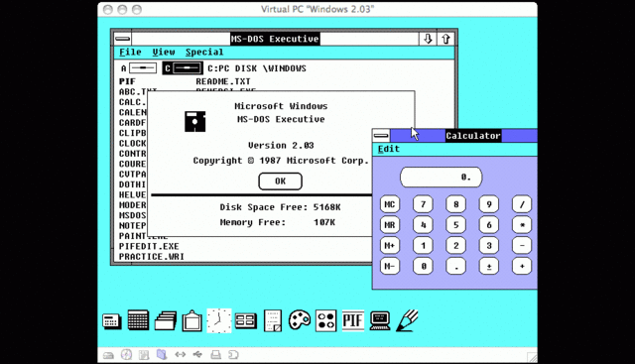Click the 7 key on Calculator
The image size is (635, 364).
coord(423,204)
